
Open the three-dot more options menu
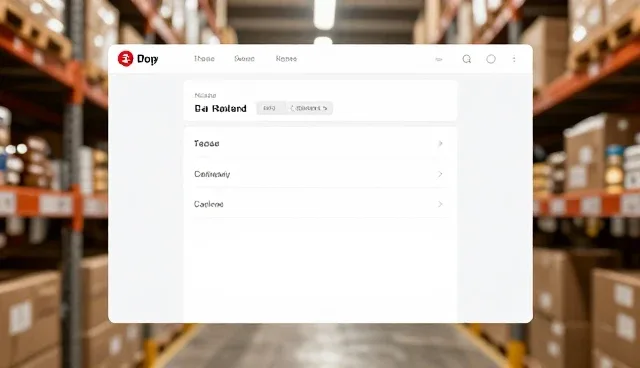coord(514,59)
